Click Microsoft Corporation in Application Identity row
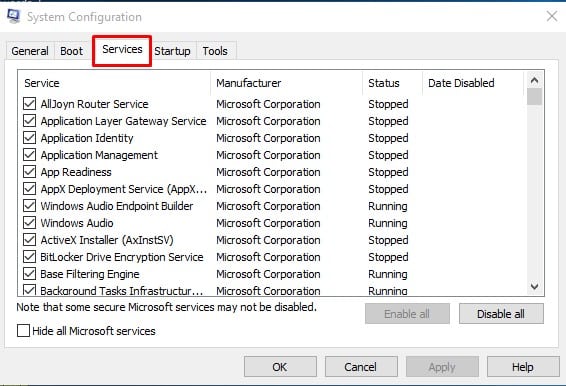Image resolution: width=566 pixels, height=386 pixels. 268,138
